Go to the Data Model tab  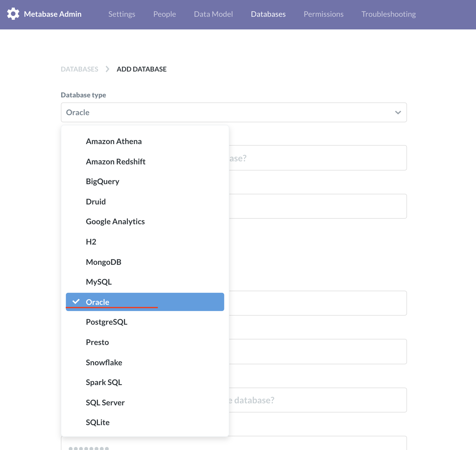tap(213, 14)
